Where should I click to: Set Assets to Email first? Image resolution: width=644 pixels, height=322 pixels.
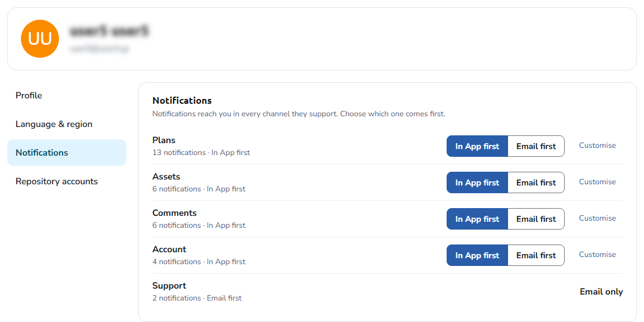pyautogui.click(x=536, y=183)
